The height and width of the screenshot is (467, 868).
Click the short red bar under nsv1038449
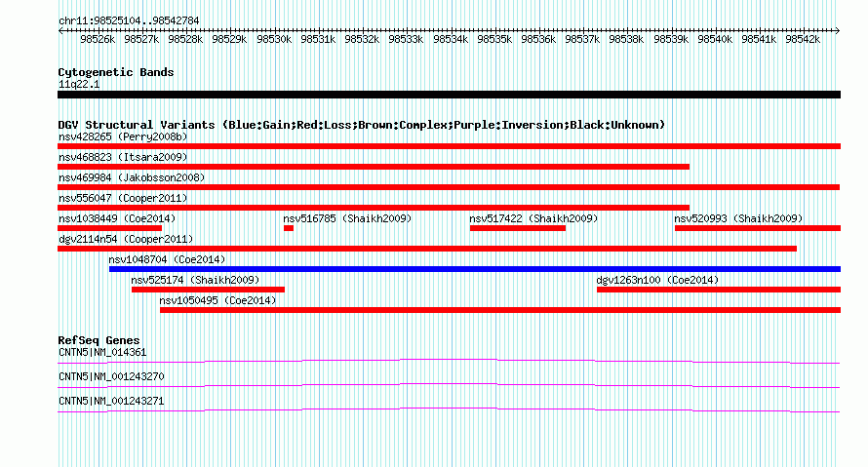coord(109,228)
